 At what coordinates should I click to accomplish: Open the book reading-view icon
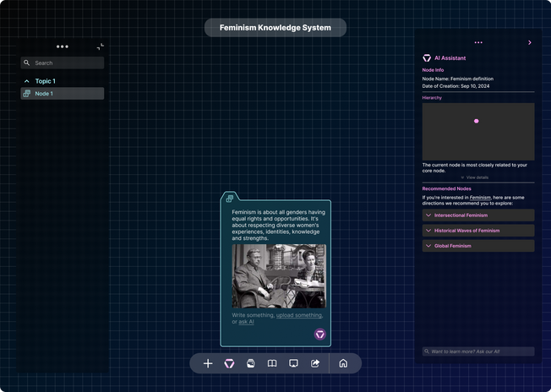click(x=272, y=363)
